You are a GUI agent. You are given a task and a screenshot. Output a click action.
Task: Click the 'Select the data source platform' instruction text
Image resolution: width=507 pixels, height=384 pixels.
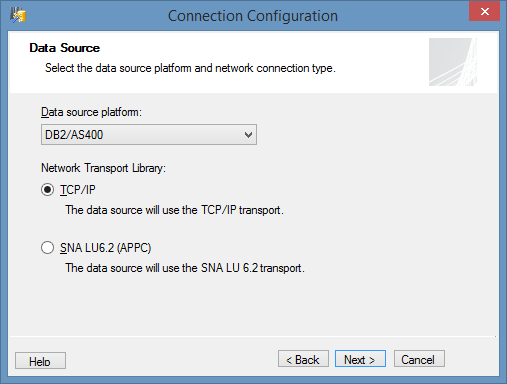coord(190,68)
